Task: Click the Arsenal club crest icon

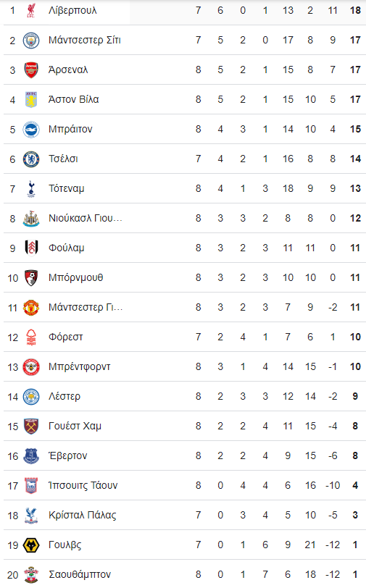Action: [31, 70]
